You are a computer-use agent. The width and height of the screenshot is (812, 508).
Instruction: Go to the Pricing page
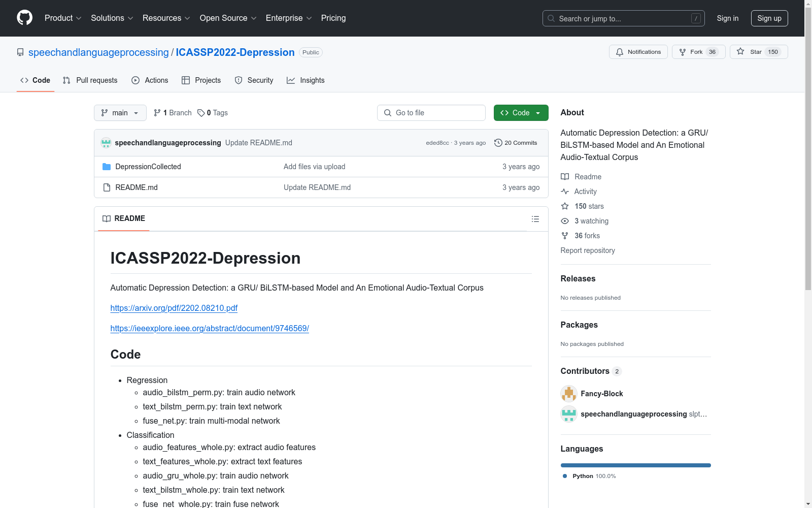point(333,18)
